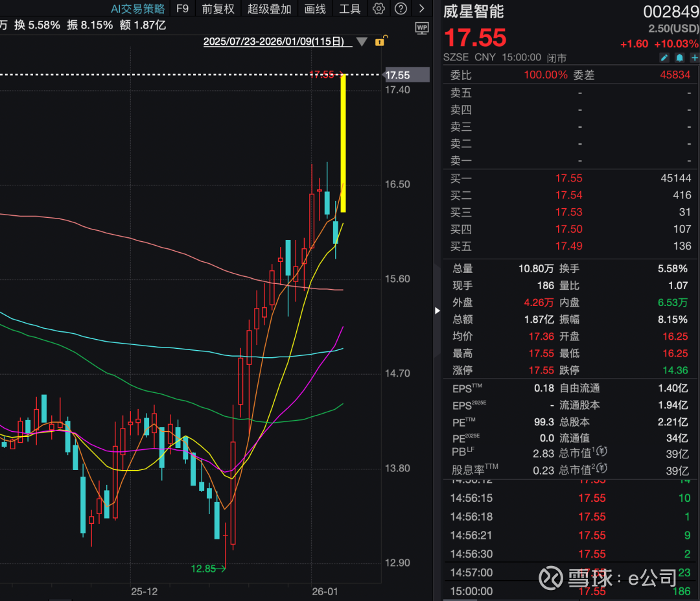Click the 25-12 date label on x-axis
Screen dimensions: 700x601
pos(144,592)
